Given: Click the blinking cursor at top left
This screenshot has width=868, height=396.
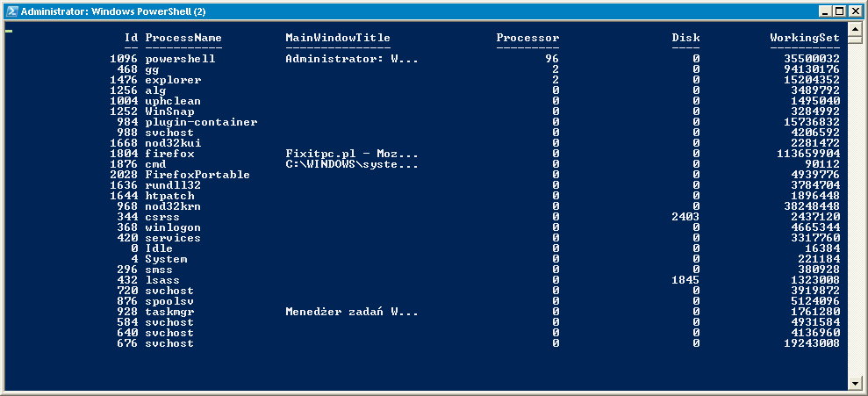Looking at the screenshot, I should pyautogui.click(x=8, y=29).
